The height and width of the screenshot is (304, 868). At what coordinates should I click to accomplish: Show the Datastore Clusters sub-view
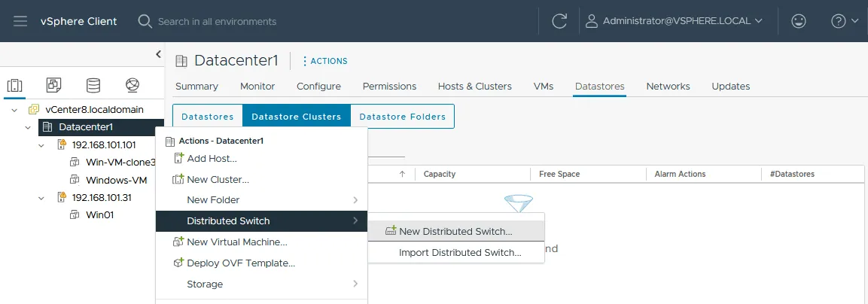(296, 117)
